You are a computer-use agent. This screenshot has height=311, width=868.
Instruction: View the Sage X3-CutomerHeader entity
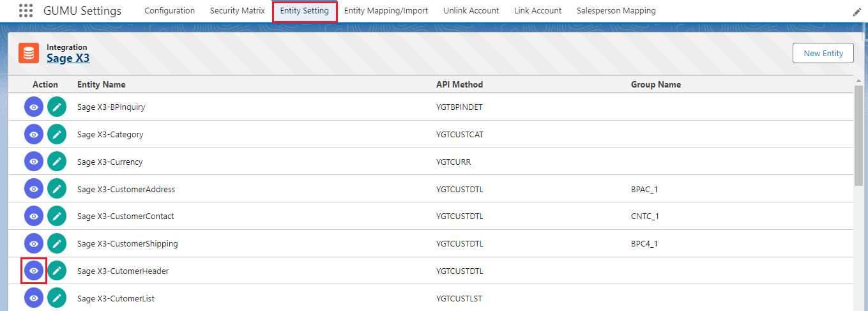[x=34, y=271]
